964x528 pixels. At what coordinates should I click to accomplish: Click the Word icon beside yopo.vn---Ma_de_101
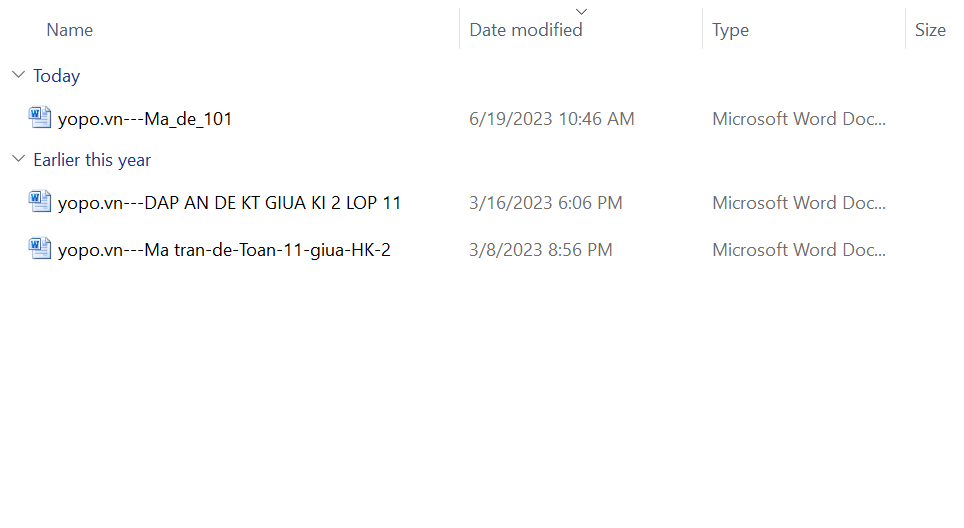[40, 118]
